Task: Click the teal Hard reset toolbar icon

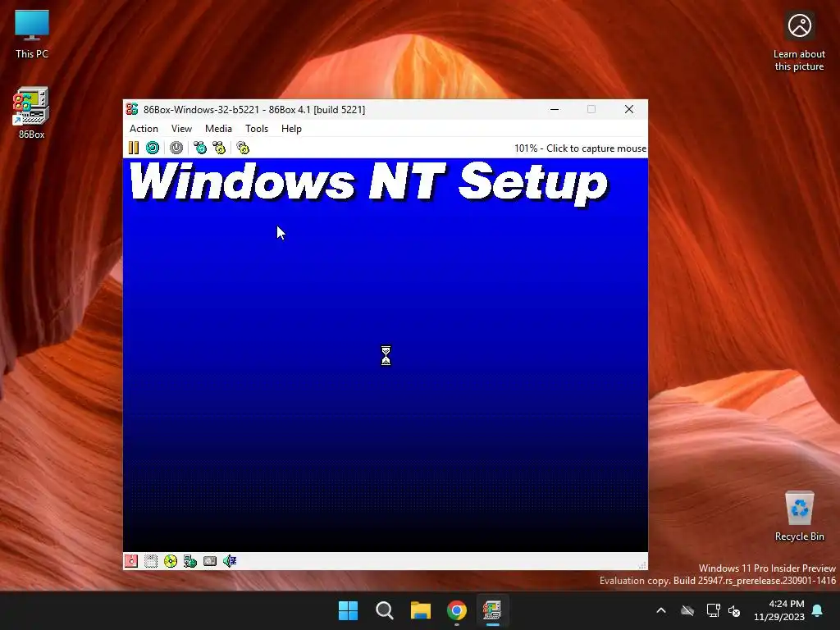Action: [x=153, y=148]
